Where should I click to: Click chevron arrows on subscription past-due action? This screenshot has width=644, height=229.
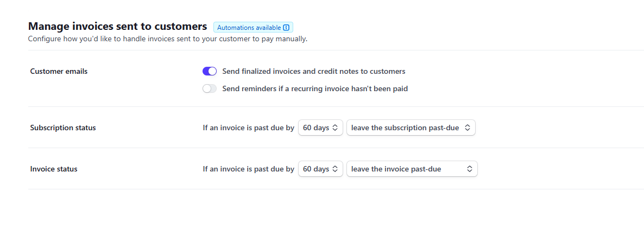click(x=468, y=128)
